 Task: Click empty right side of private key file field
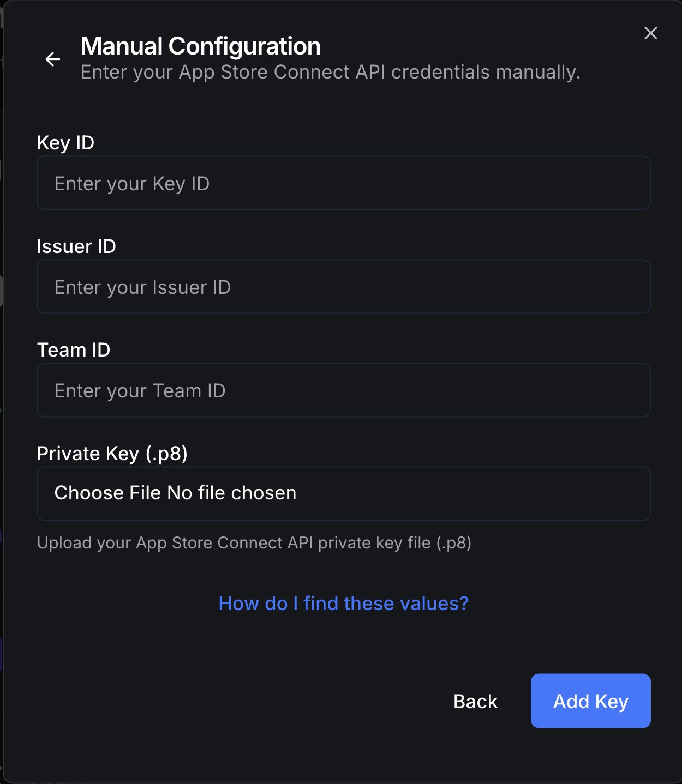(491, 494)
